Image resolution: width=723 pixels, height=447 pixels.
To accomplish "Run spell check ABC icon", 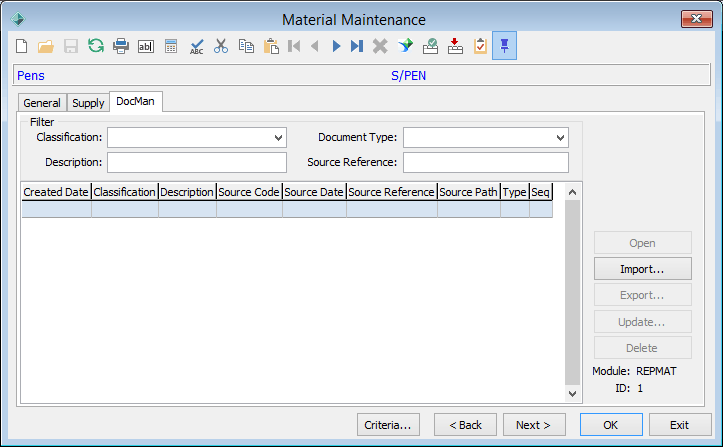I will (196, 46).
